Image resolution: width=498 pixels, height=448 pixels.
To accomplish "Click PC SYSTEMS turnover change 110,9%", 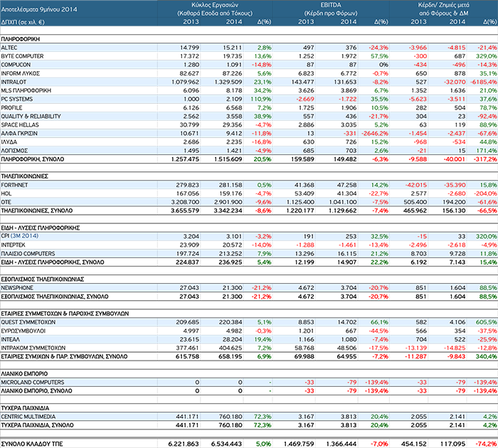I will [x=261, y=99].
